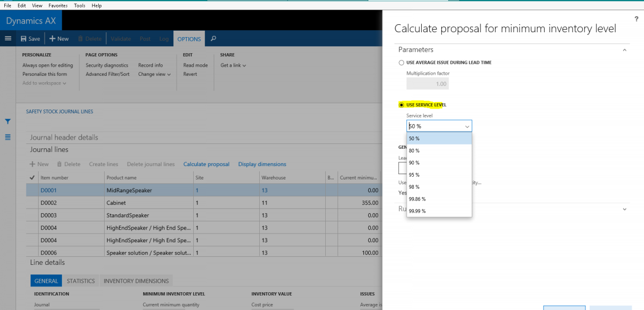This screenshot has height=310, width=644.
Task: Click Always open for editing
Action: pyautogui.click(x=48, y=66)
